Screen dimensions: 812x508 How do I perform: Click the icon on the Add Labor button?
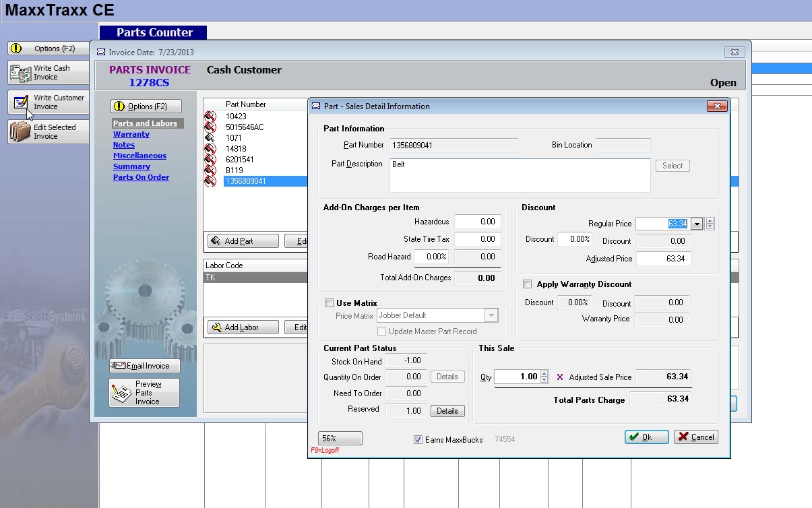point(216,327)
